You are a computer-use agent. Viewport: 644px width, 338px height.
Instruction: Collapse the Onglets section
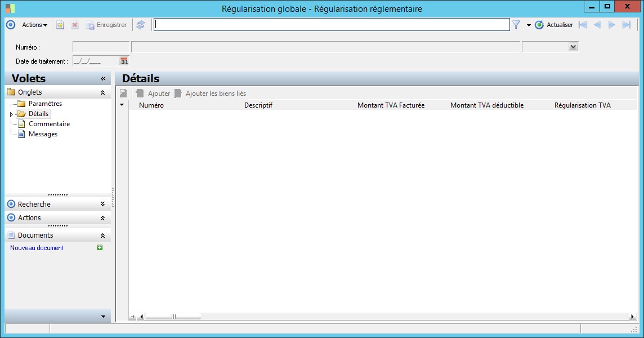point(102,92)
